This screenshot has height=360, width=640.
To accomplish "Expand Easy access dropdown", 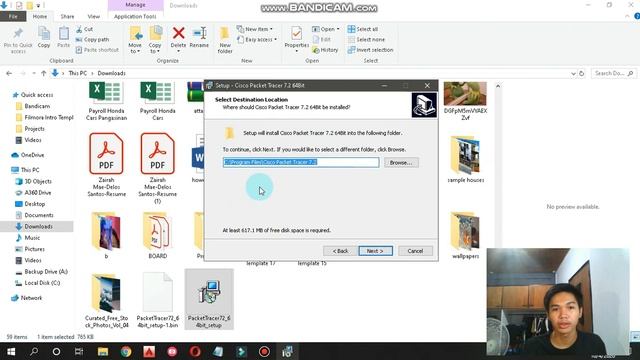I will coord(257,40).
